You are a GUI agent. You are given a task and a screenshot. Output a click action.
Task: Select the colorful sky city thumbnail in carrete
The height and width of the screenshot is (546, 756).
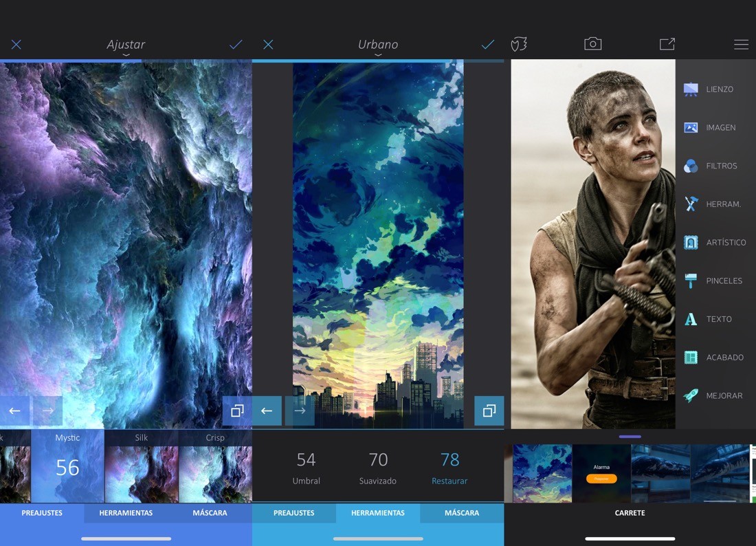click(x=542, y=474)
